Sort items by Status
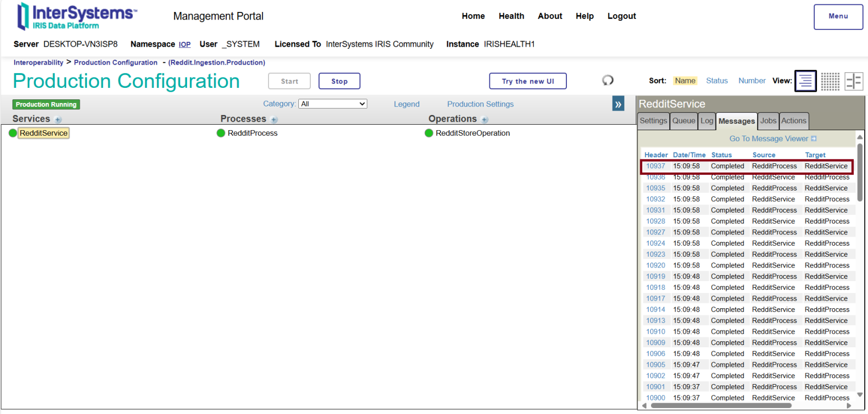Image resolution: width=868 pixels, height=414 pixels. 717,81
